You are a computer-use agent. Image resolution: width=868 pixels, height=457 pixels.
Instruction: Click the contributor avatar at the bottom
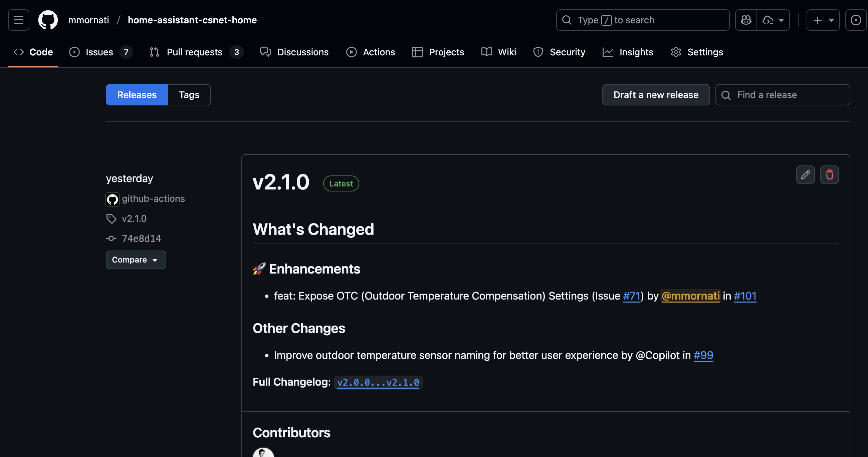click(x=263, y=453)
